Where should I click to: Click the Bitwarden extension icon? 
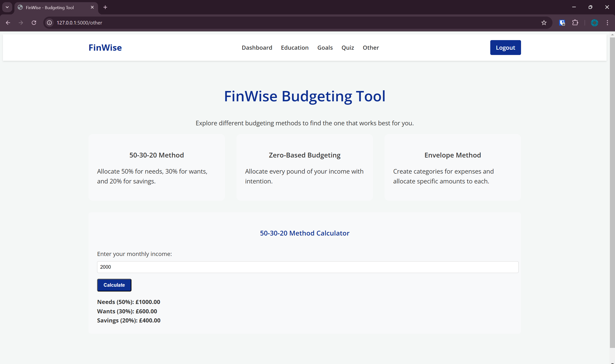pyautogui.click(x=562, y=23)
